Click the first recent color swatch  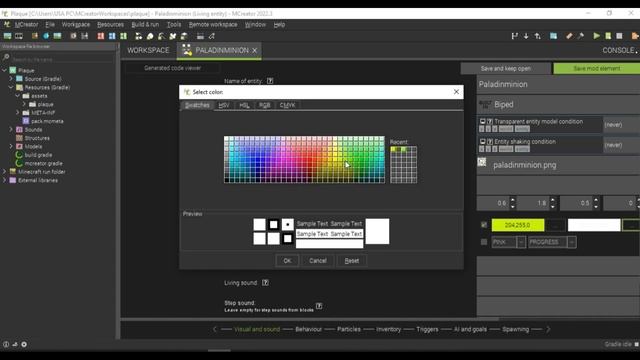coord(393,149)
